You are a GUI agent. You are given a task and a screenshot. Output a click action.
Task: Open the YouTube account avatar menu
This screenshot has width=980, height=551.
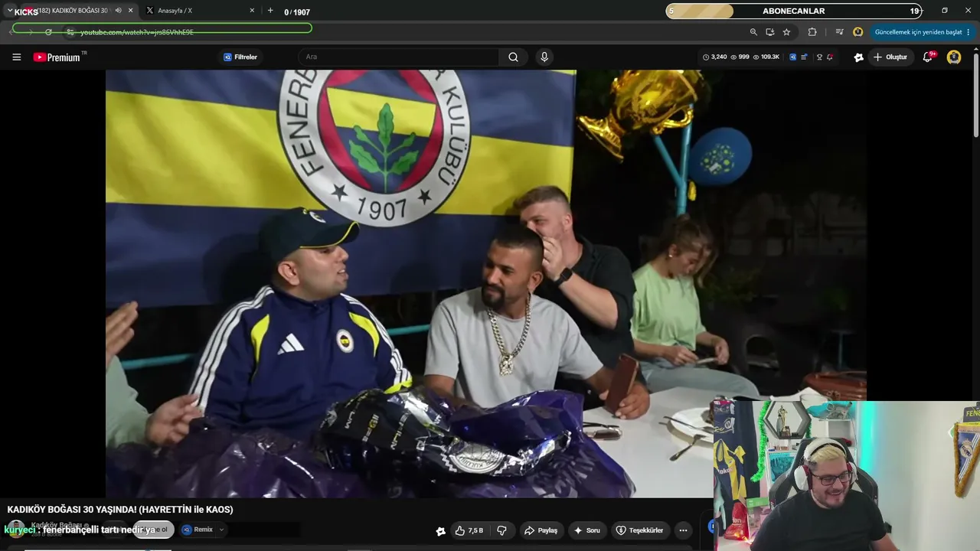954,57
